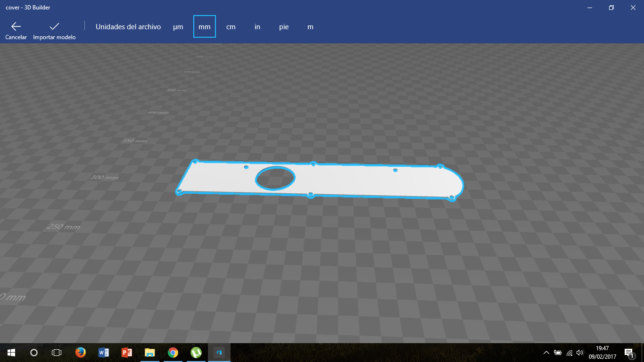The height and width of the screenshot is (362, 644).
Task: Show hidden system tray icons
Action: pyautogui.click(x=546, y=352)
